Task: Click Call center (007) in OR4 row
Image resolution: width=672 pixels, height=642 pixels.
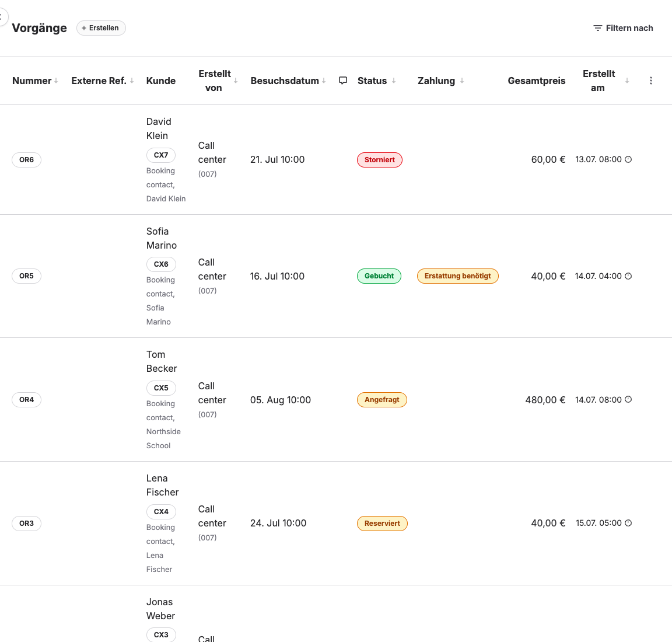Action: pos(212,400)
